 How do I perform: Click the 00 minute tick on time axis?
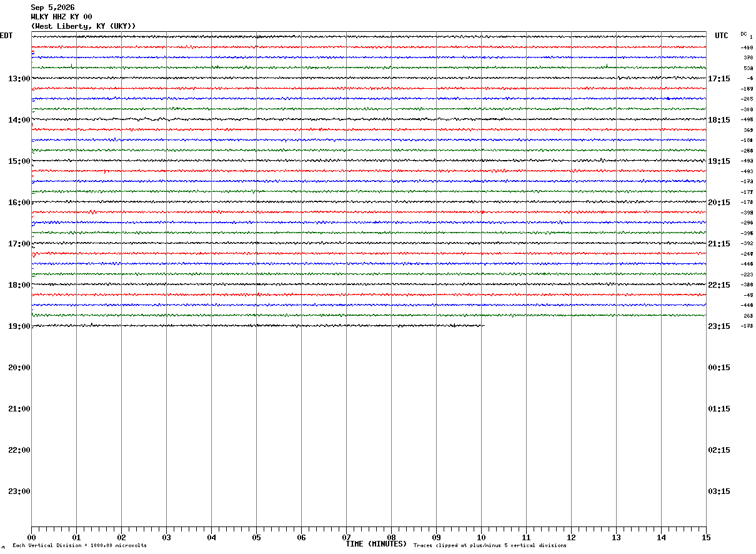(31, 538)
